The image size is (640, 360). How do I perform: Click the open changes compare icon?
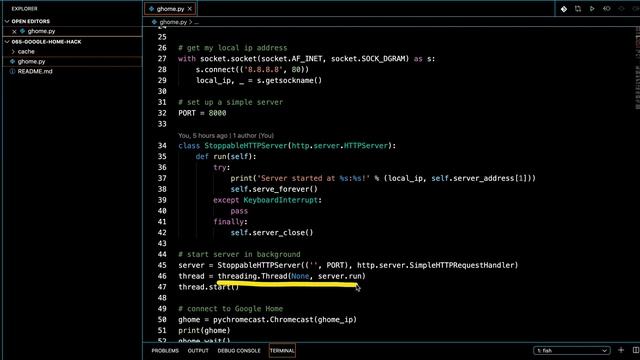pos(578,9)
